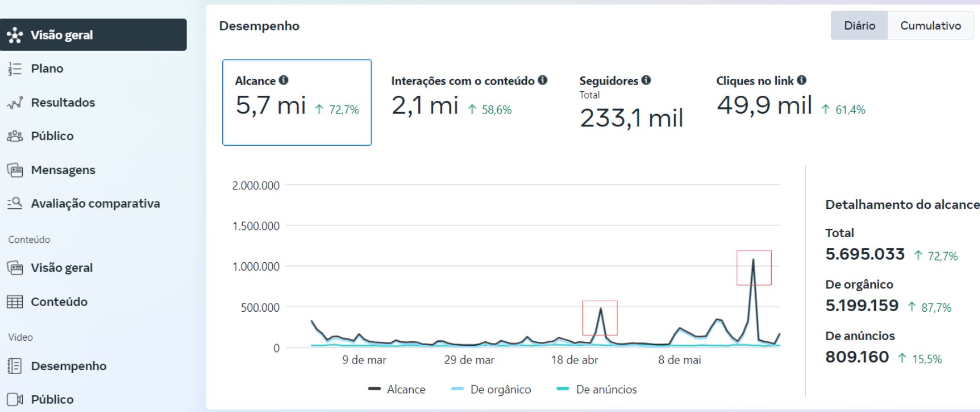Click the Mensagens sidebar icon

coord(14,170)
